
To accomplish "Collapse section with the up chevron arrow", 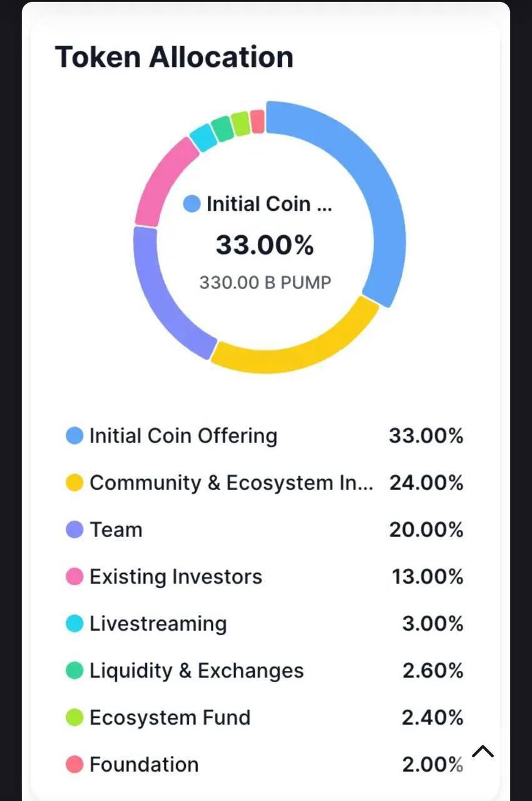I will (483, 752).
